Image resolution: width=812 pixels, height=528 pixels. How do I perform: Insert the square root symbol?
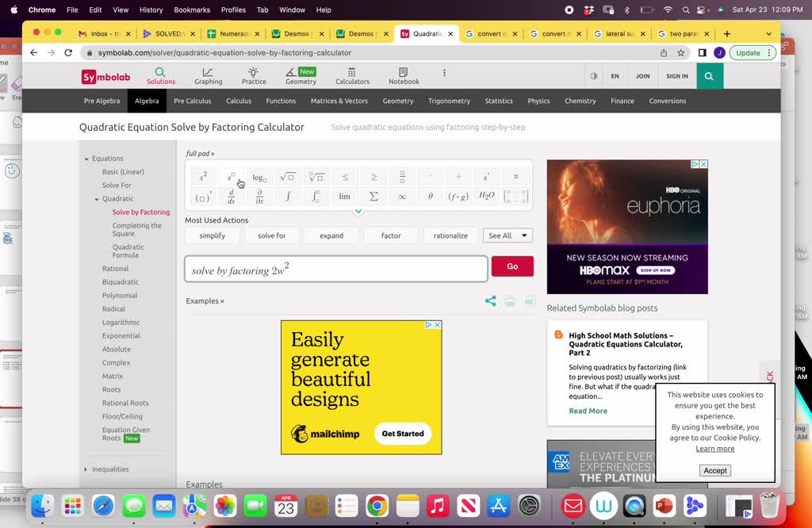(288, 177)
